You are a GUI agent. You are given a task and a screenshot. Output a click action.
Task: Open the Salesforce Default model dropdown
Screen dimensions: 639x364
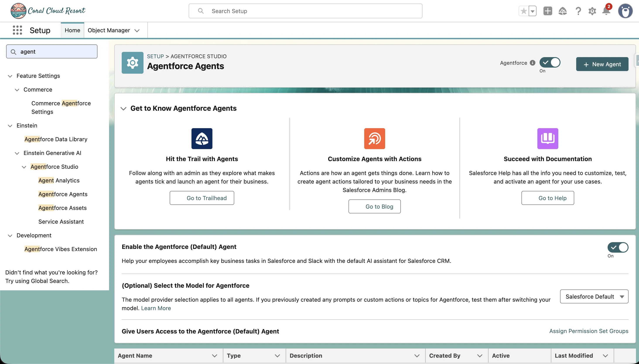[594, 296]
